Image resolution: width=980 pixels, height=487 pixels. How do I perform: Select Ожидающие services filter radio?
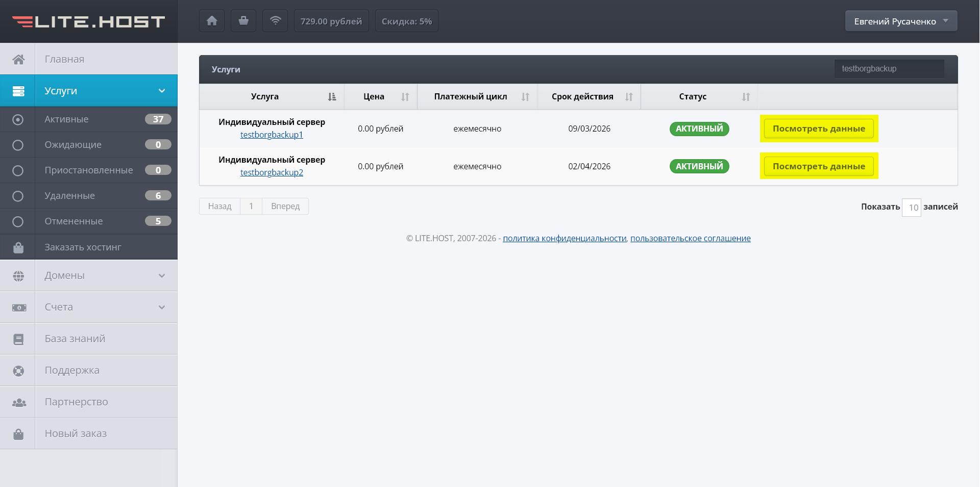tap(18, 145)
